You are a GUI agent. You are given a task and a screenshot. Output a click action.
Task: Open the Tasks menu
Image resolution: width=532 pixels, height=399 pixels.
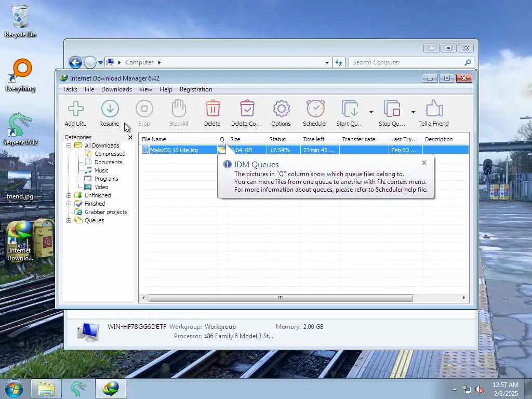[x=70, y=89]
